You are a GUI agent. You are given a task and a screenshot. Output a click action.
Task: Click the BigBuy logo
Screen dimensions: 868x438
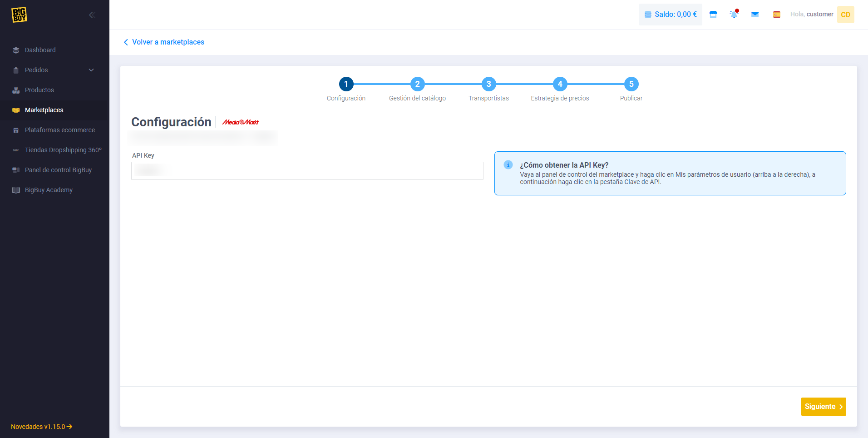[x=19, y=15]
